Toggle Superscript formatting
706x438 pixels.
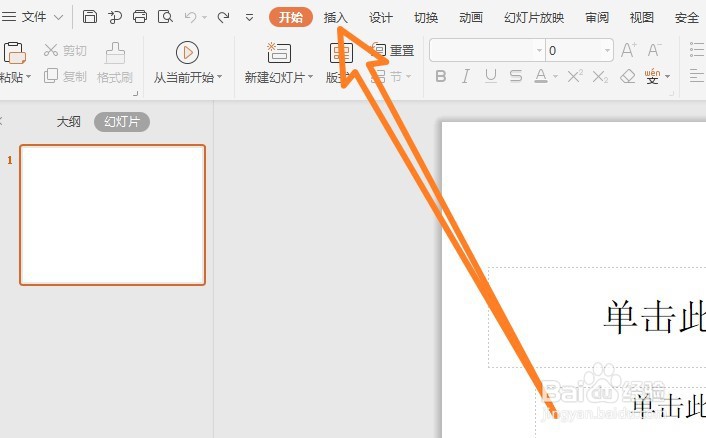point(575,76)
